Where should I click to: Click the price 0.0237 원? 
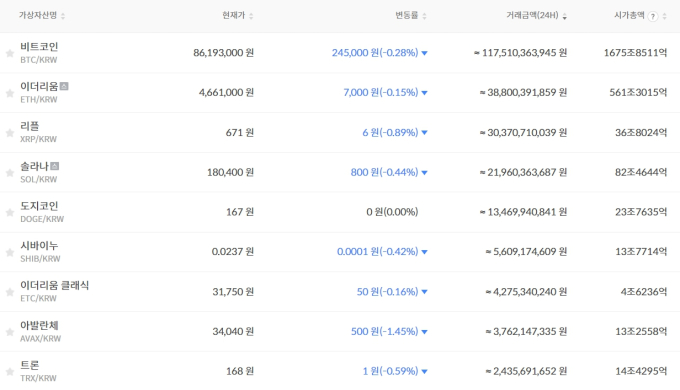233,252
